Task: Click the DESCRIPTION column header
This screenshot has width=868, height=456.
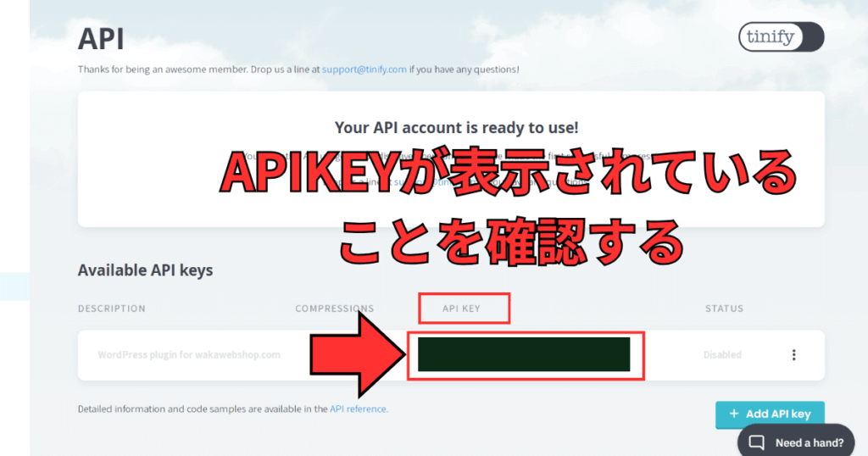Action: [x=112, y=309]
